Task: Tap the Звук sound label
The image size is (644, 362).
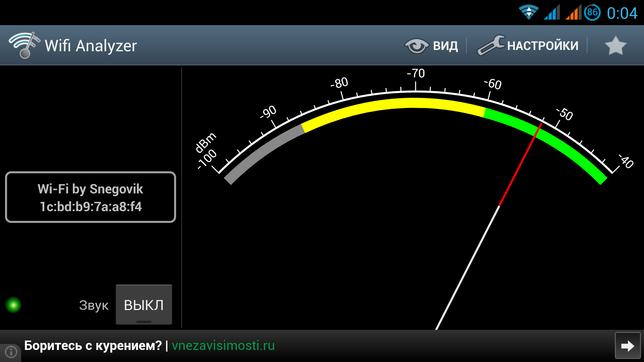Action: [x=94, y=305]
